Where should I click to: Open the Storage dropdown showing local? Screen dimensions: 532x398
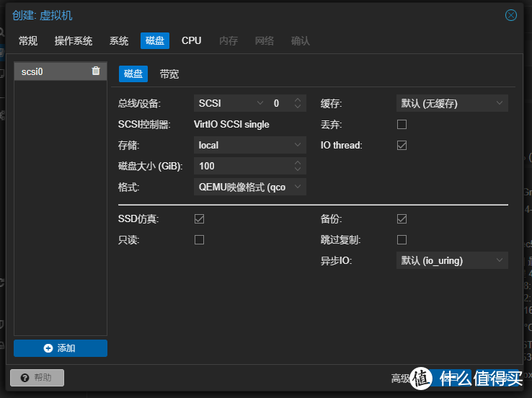pyautogui.click(x=250, y=146)
